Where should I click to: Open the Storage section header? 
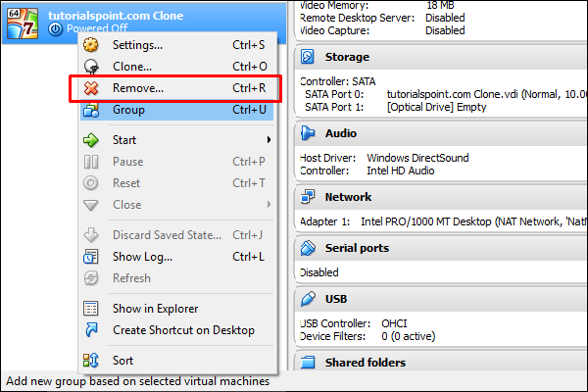pos(347,57)
